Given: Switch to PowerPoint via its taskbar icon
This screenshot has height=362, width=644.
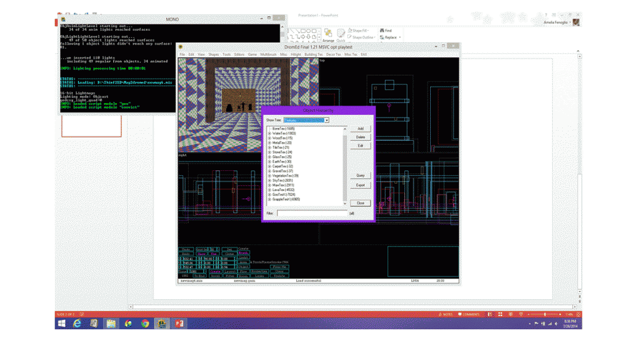Looking at the screenshot, I should coord(179,324).
